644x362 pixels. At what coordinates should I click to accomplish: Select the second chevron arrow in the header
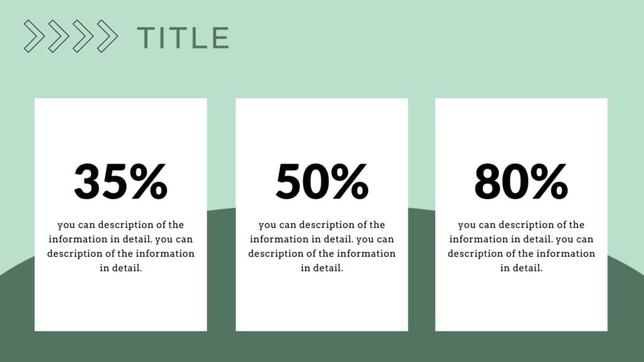point(58,36)
